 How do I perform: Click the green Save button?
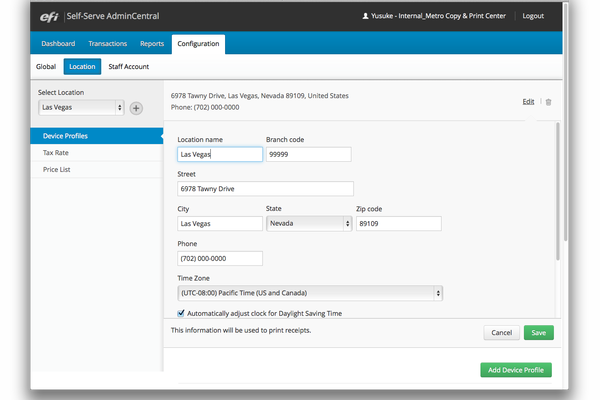coord(538,333)
